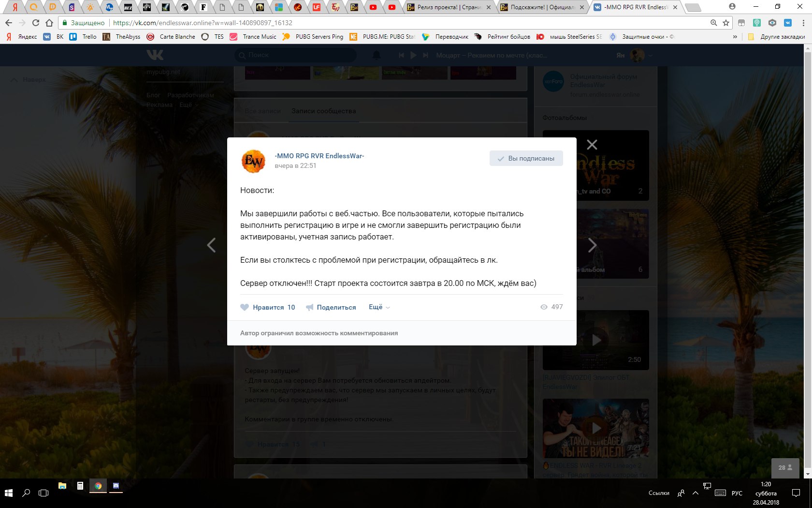Open the ВК bookmark
Image resolution: width=812 pixels, height=508 pixels.
point(54,37)
